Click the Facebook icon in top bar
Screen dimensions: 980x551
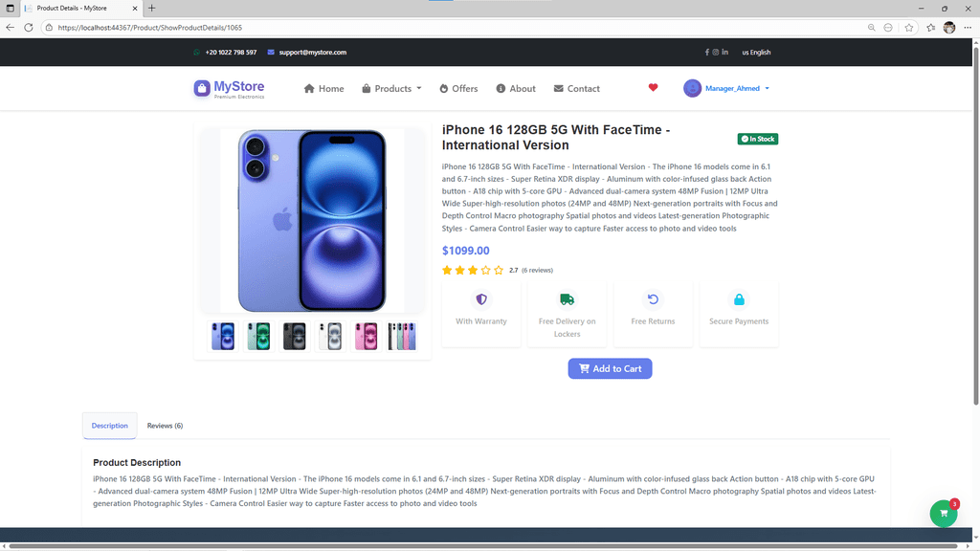point(707,53)
